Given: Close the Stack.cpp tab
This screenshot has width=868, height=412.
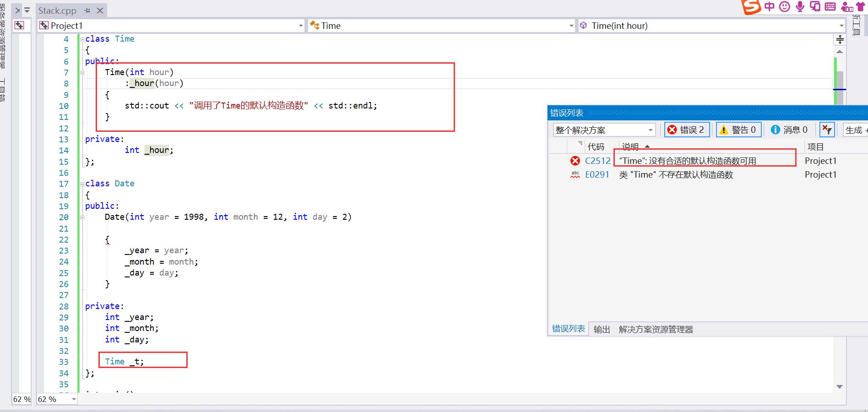Looking at the screenshot, I should (x=100, y=11).
